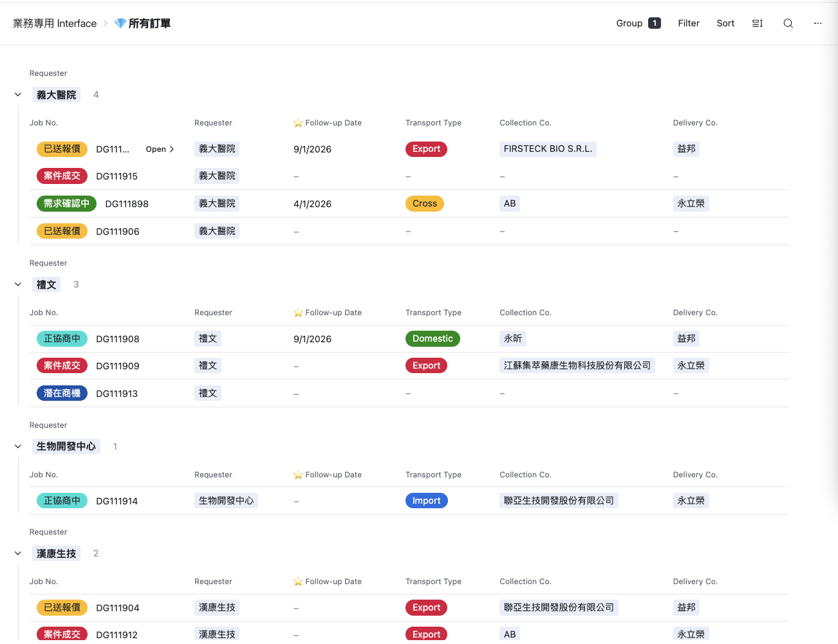Open the three-dot more options menu
The width and height of the screenshot is (838, 644).
(x=817, y=23)
